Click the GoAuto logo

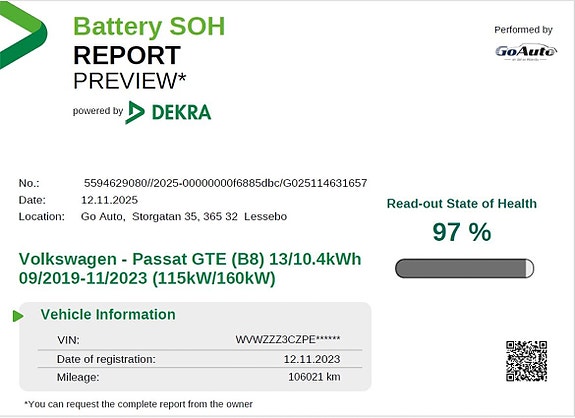pos(526,52)
